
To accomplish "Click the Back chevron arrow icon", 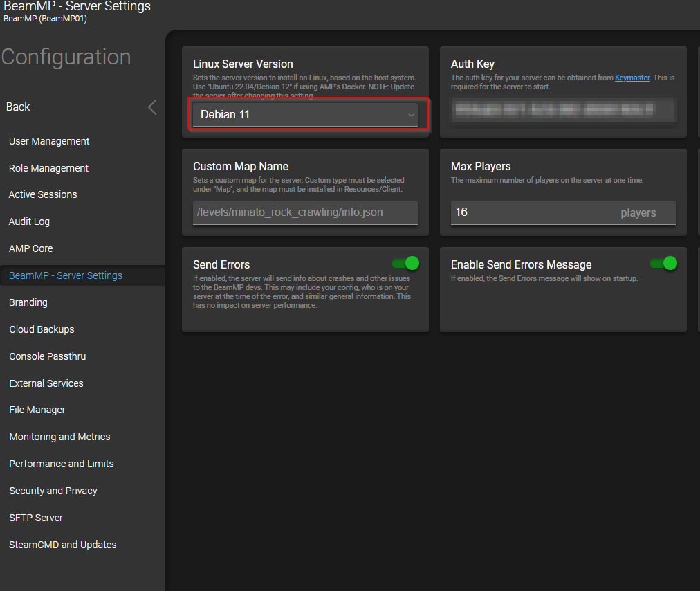I will point(152,107).
